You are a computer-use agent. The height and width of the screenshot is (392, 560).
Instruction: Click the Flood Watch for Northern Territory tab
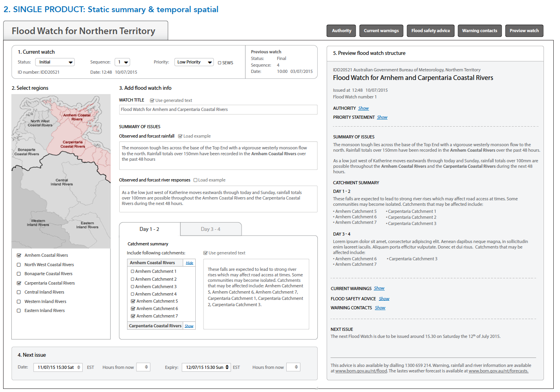pos(85,31)
